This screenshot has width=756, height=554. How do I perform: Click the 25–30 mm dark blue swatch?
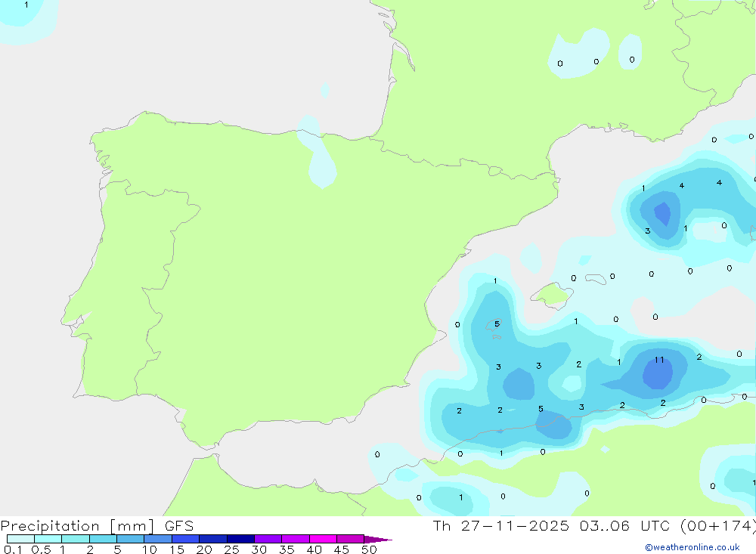coord(240,539)
